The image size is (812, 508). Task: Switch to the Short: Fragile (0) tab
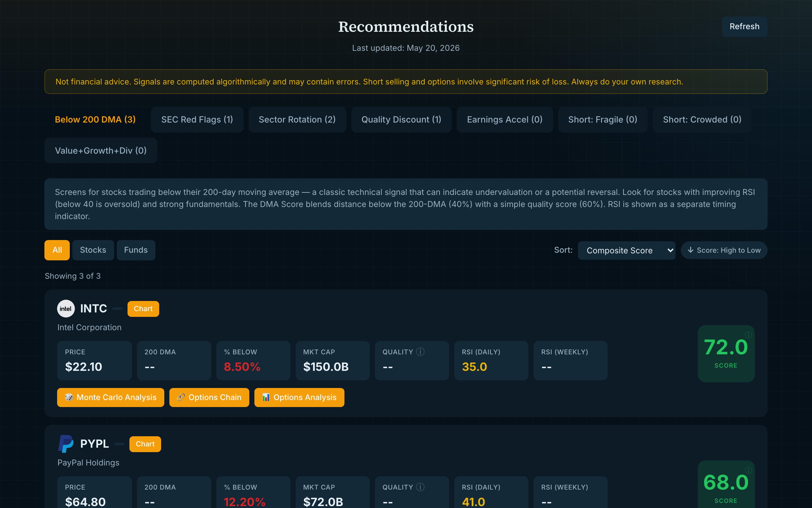tap(602, 120)
